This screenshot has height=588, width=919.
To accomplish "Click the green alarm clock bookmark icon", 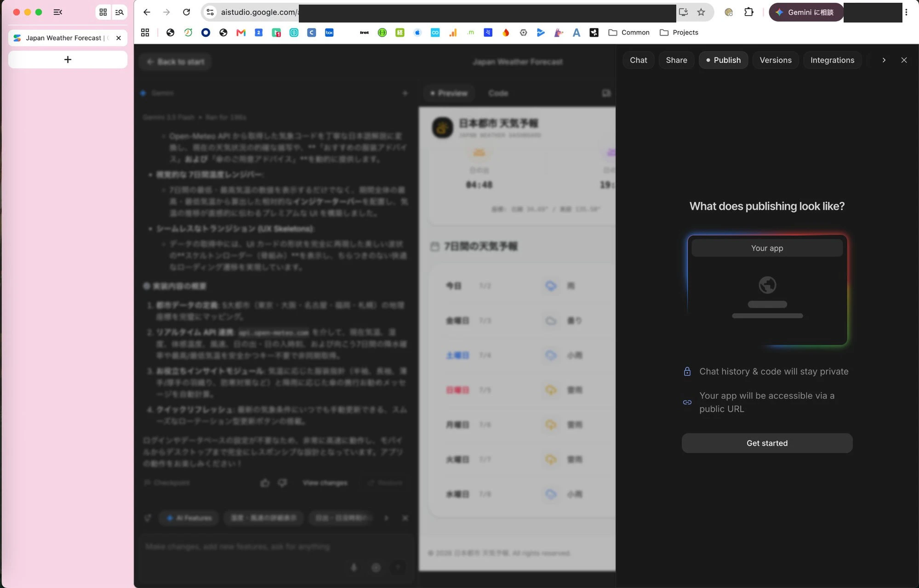I will (188, 33).
